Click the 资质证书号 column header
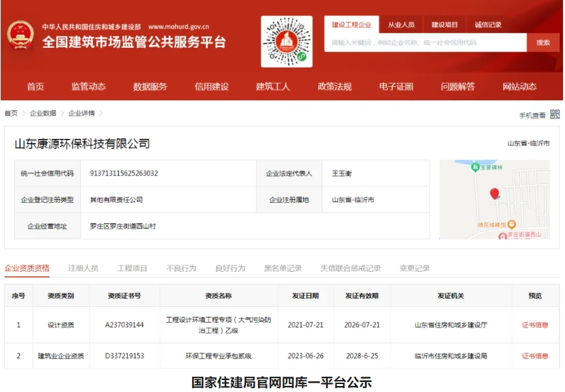Image resolution: width=565 pixels, height=392 pixels. [124, 296]
